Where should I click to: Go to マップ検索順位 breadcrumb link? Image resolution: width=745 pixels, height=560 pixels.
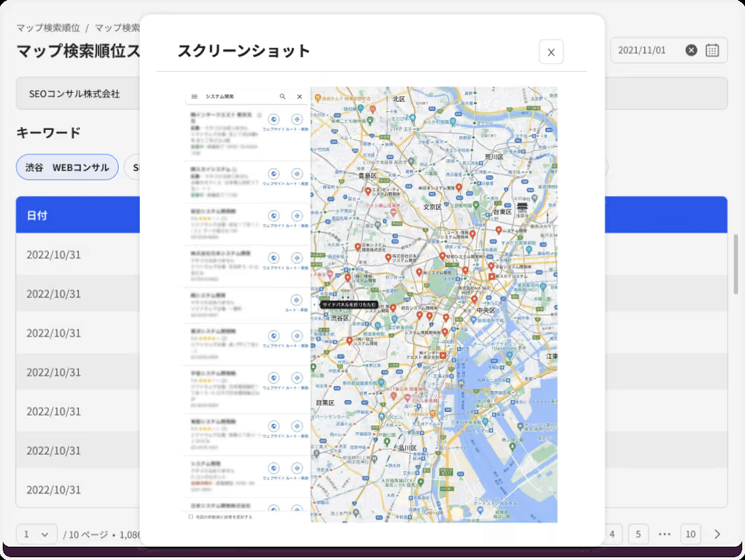click(48, 28)
